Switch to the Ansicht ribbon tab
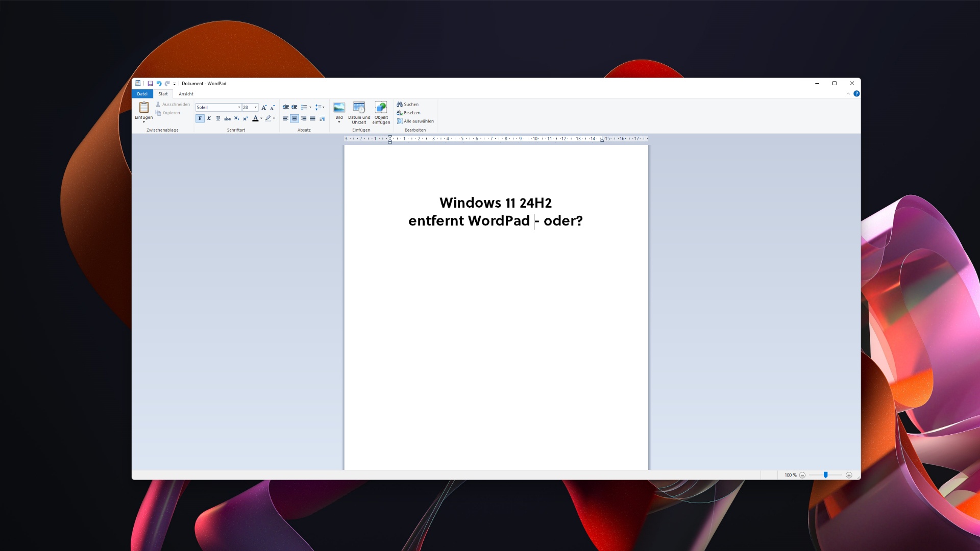 coord(186,94)
